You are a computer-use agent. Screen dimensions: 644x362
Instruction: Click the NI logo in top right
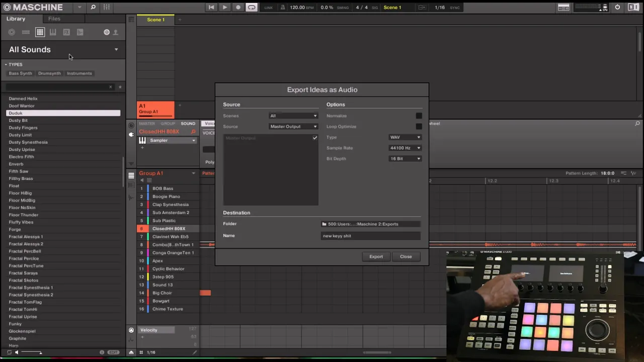tap(633, 8)
